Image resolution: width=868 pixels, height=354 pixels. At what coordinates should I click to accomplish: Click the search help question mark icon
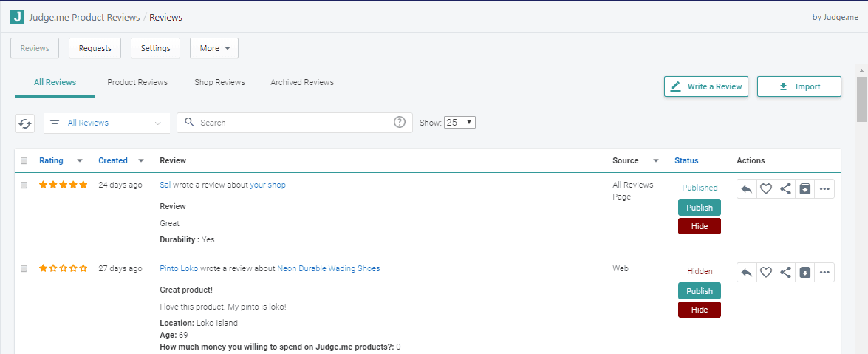click(x=400, y=123)
